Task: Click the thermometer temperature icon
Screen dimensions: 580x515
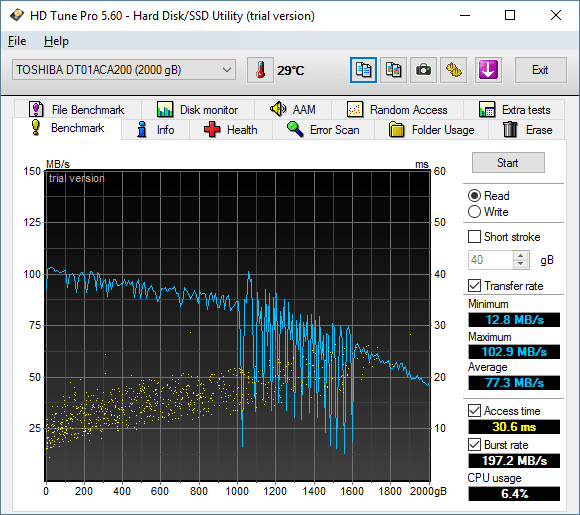Action: [260, 70]
